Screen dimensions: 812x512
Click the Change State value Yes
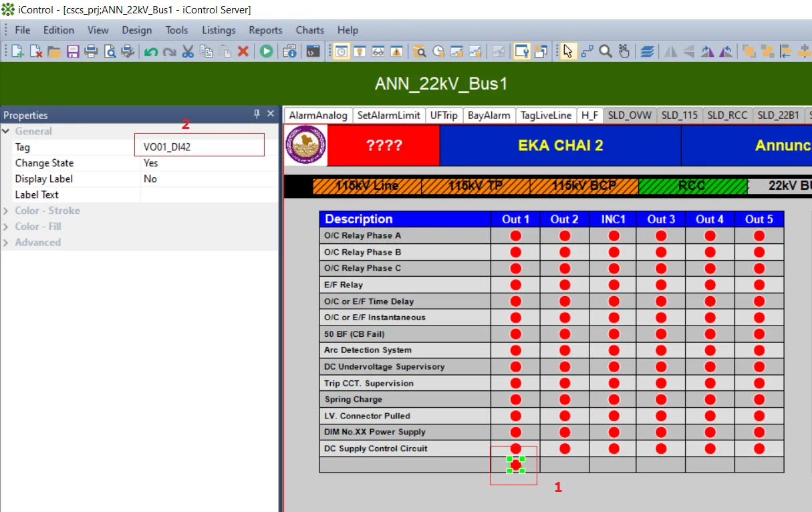coord(209,163)
